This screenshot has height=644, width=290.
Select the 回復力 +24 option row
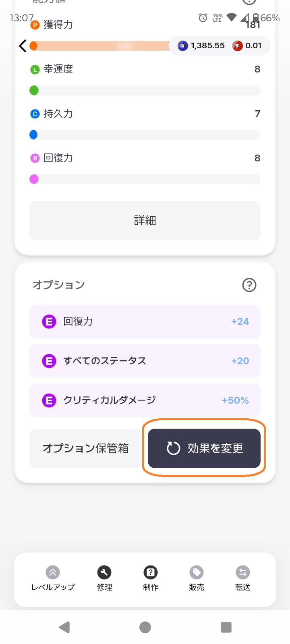145,322
